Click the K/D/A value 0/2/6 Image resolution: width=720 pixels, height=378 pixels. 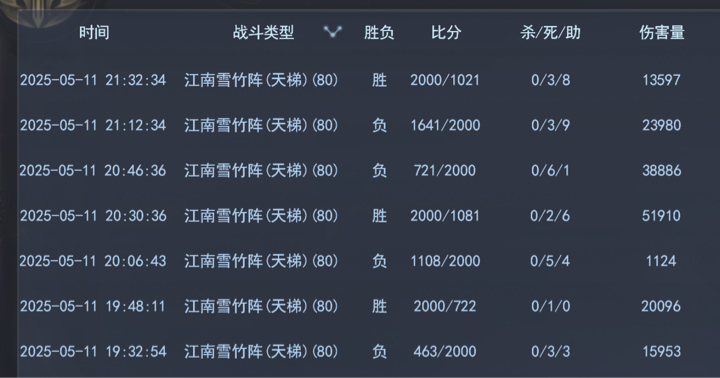click(x=550, y=215)
